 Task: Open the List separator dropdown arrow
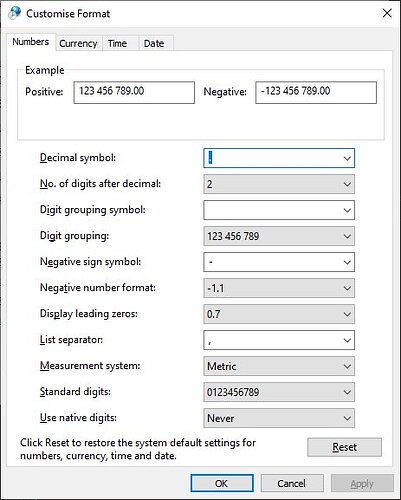coord(347,340)
